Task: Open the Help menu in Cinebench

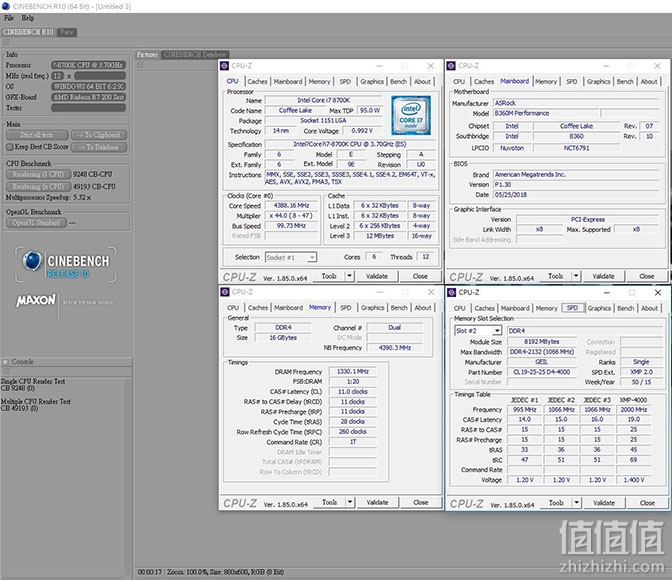Action: [x=28, y=18]
